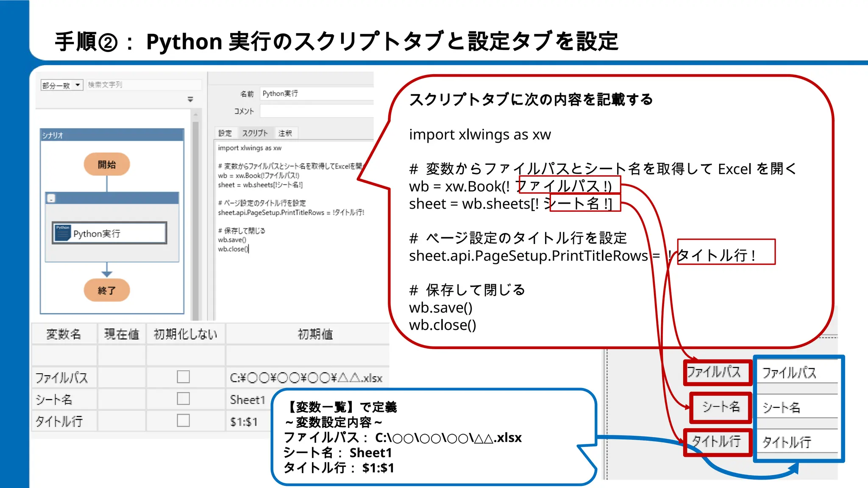Click the PrintTitleRows script line
This screenshot has height=488, width=868.
tap(291, 212)
